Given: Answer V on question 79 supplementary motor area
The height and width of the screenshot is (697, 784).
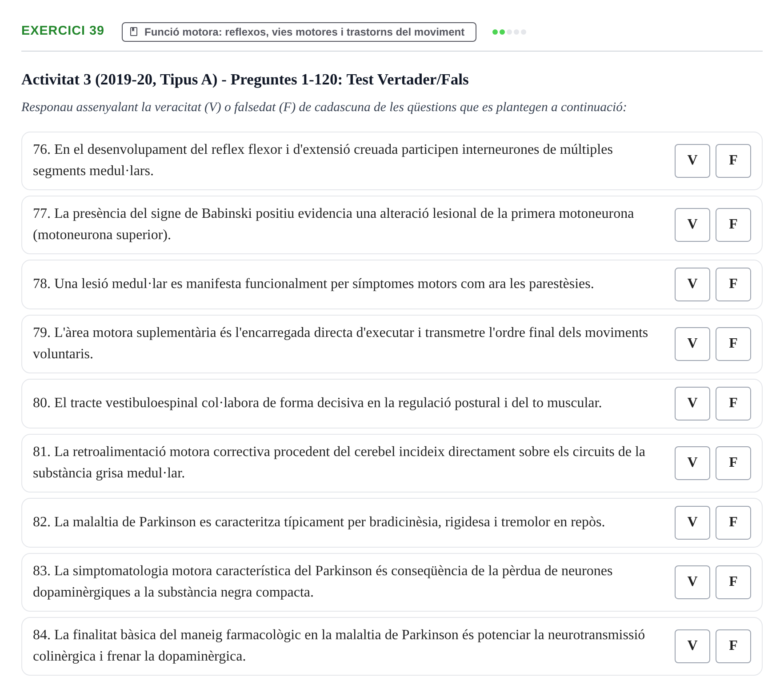Looking at the screenshot, I should pyautogui.click(x=692, y=344).
